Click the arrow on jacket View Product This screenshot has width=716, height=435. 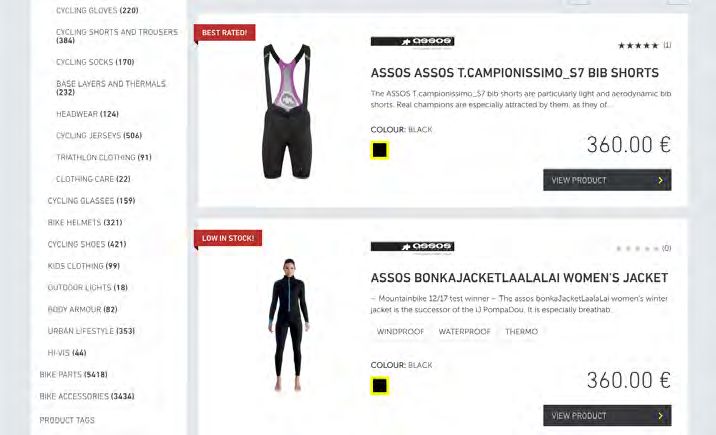pos(660,416)
